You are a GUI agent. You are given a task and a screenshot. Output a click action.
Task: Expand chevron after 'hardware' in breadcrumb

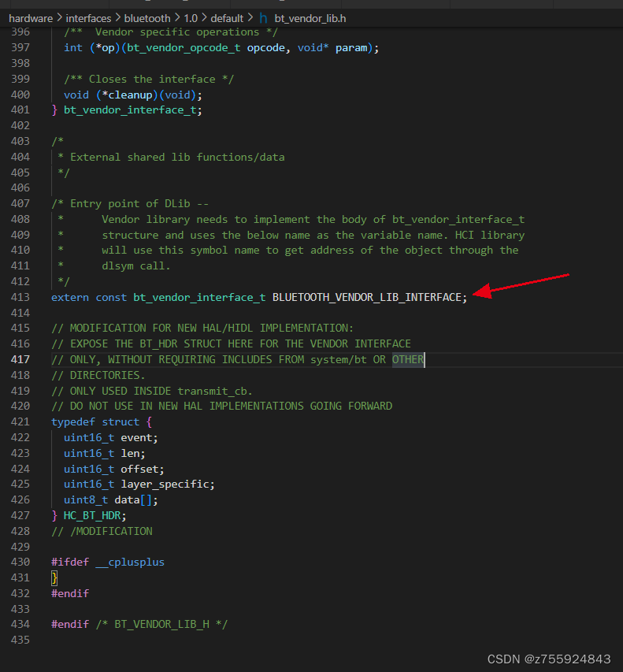click(59, 18)
